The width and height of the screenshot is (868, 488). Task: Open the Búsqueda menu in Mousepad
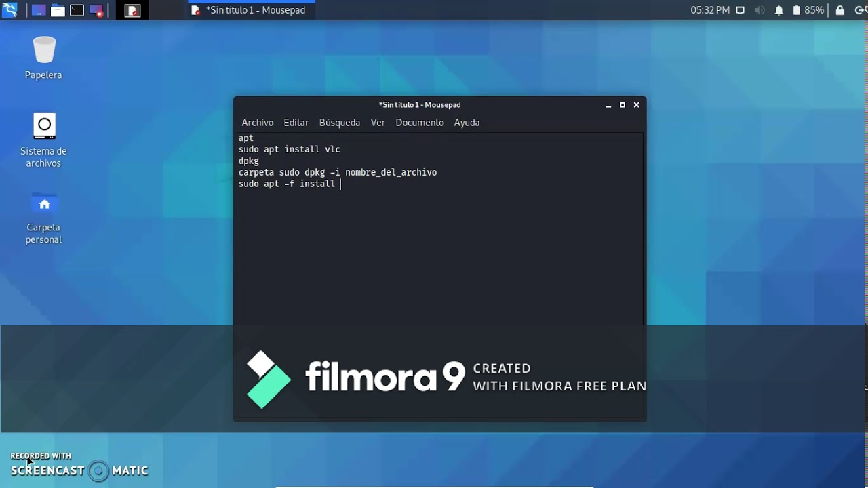[340, 123]
